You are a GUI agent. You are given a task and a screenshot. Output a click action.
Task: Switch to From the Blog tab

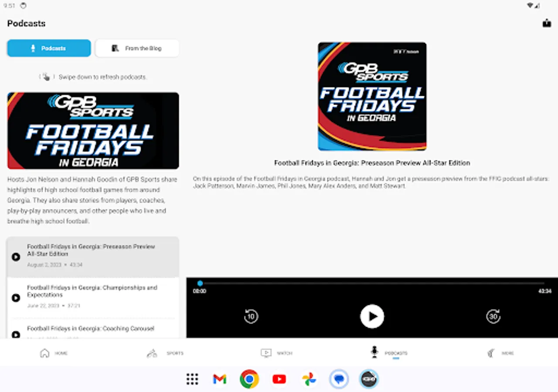[x=137, y=48]
